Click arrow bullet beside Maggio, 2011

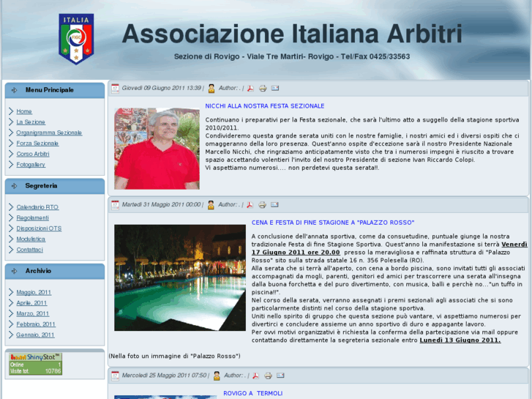point(11,292)
